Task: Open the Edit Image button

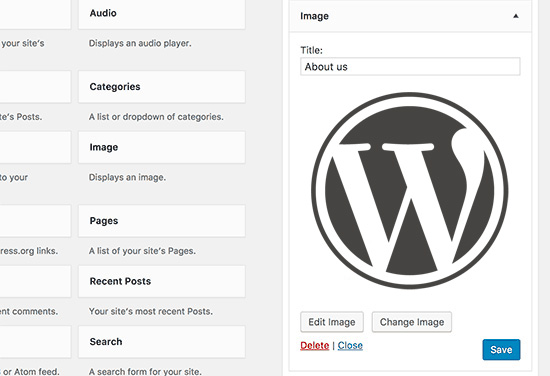Action: click(332, 322)
